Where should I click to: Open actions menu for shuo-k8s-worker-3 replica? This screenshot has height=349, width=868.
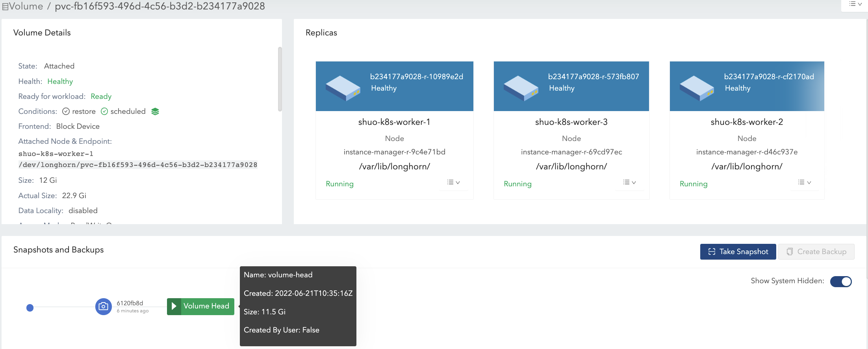click(x=629, y=182)
